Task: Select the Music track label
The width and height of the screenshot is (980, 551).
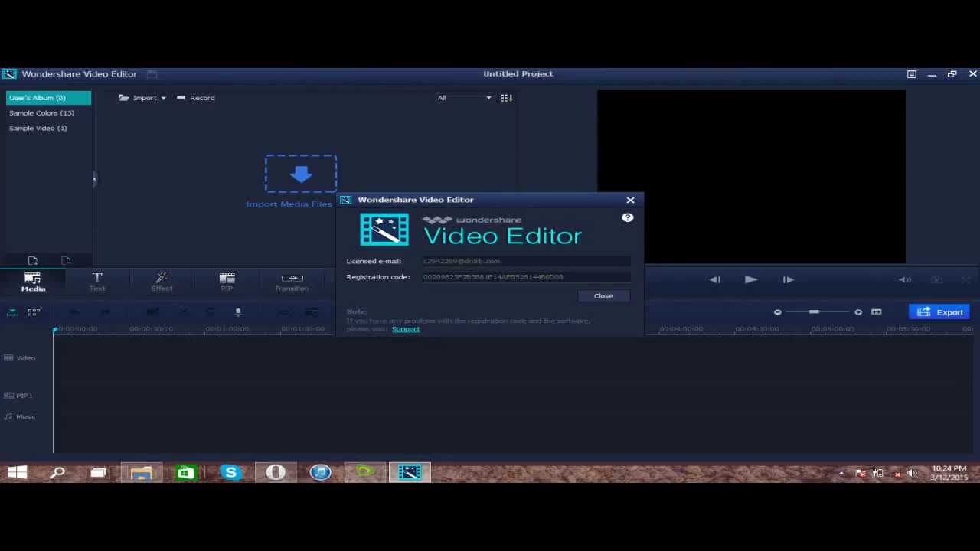Action: click(x=20, y=417)
